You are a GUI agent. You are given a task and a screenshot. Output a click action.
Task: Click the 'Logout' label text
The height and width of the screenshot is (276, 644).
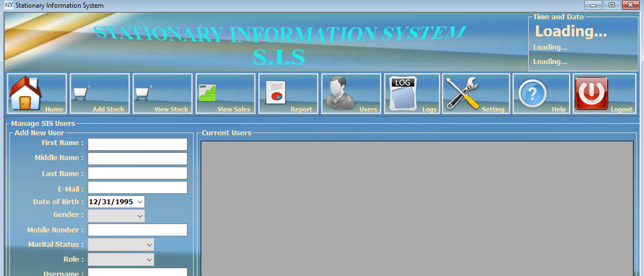[x=621, y=109]
